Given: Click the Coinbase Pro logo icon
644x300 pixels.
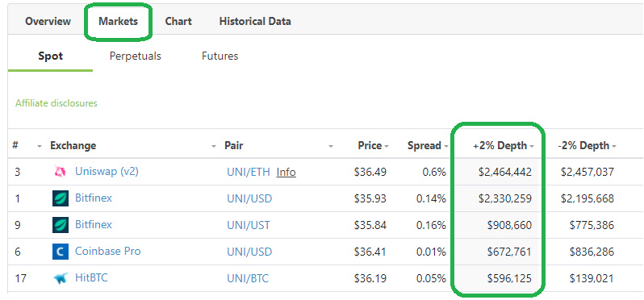Looking at the screenshot, I should pyautogui.click(x=61, y=252).
